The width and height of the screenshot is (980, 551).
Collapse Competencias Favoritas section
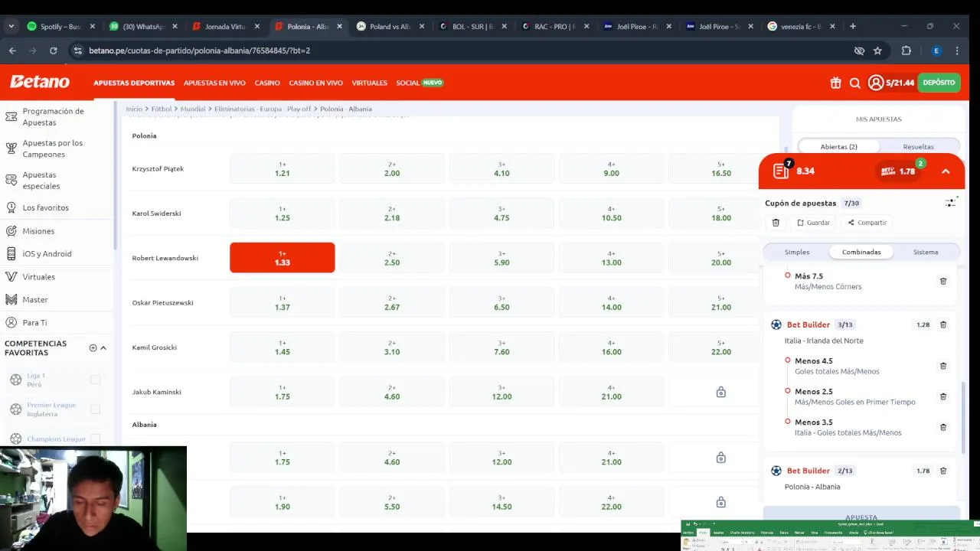(x=103, y=347)
